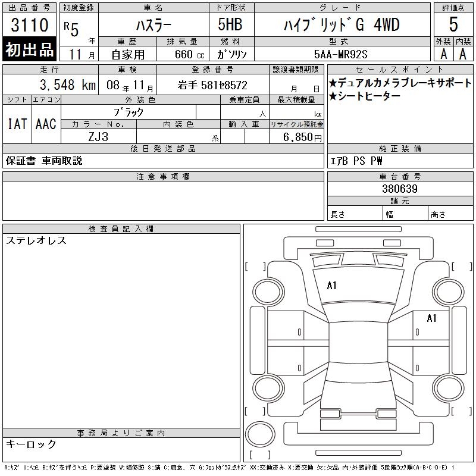Click registration number 岩手 581せ8572
Image resolution: width=476 pixels, height=476 pixels.
[212, 85]
